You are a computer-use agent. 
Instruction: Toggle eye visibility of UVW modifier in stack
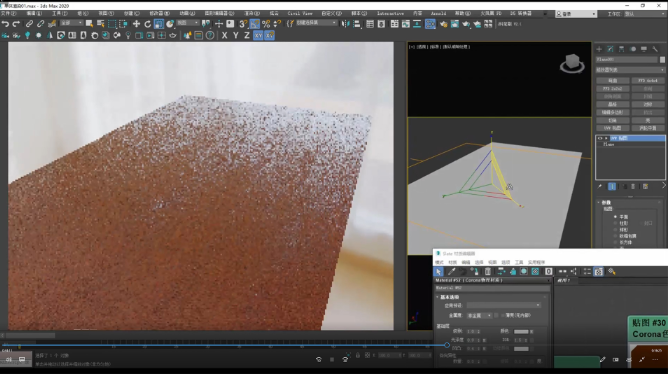click(x=600, y=139)
